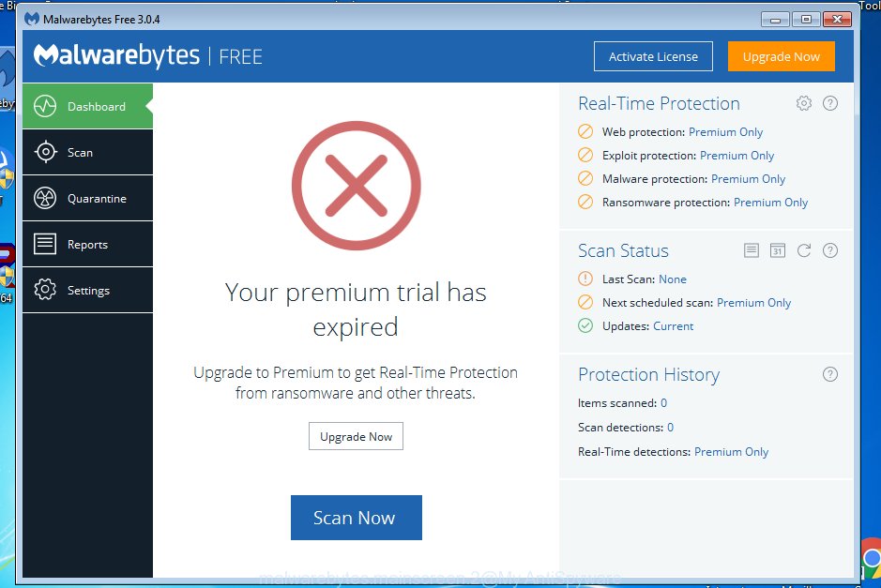Open the scheduled scan calendar icon

(x=778, y=250)
